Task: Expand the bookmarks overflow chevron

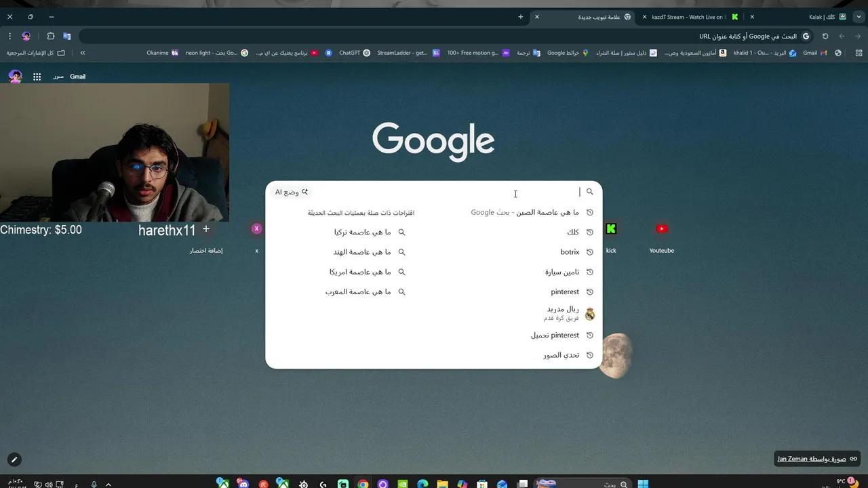Action: click(83, 53)
